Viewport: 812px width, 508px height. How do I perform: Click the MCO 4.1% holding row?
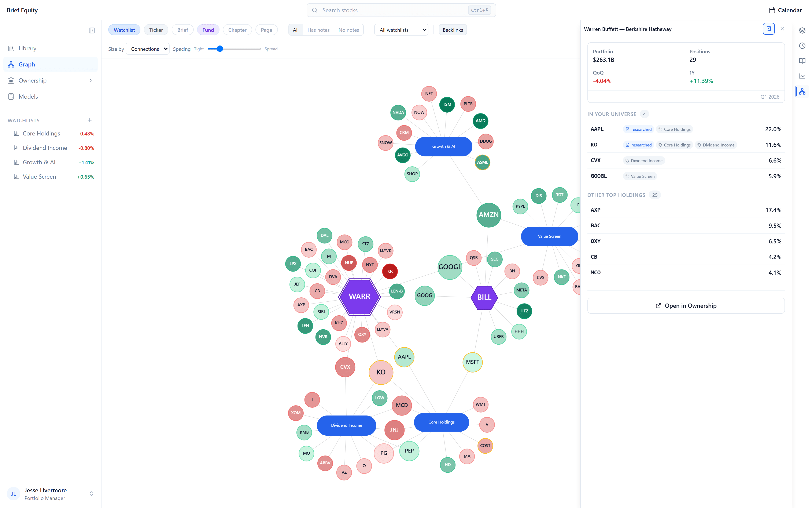[x=686, y=272]
